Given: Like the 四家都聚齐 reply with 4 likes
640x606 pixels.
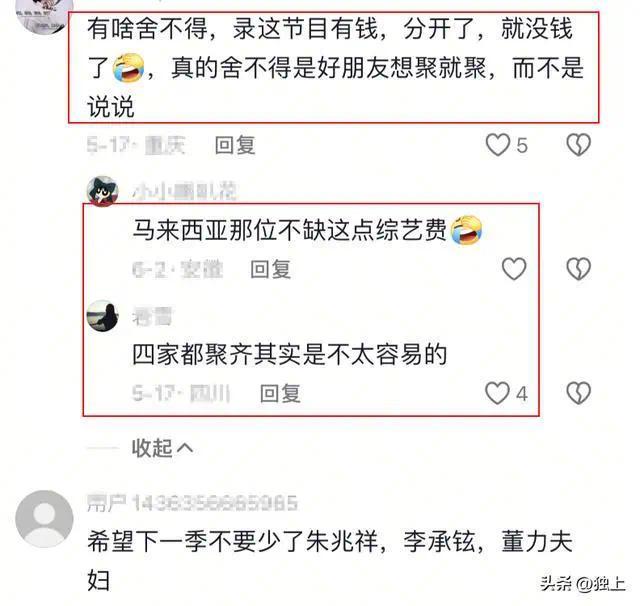Looking at the screenshot, I should click(x=497, y=393).
